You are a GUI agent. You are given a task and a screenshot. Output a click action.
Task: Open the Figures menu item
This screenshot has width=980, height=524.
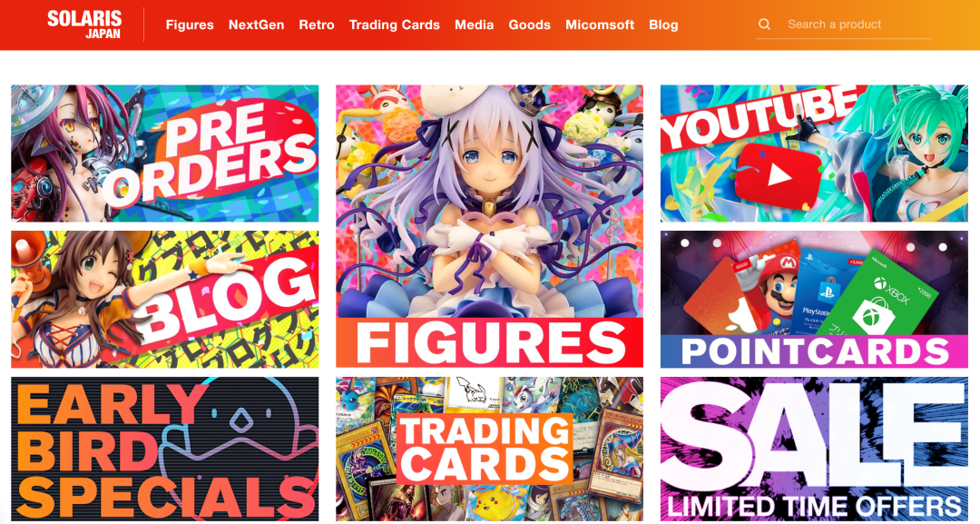pos(190,25)
